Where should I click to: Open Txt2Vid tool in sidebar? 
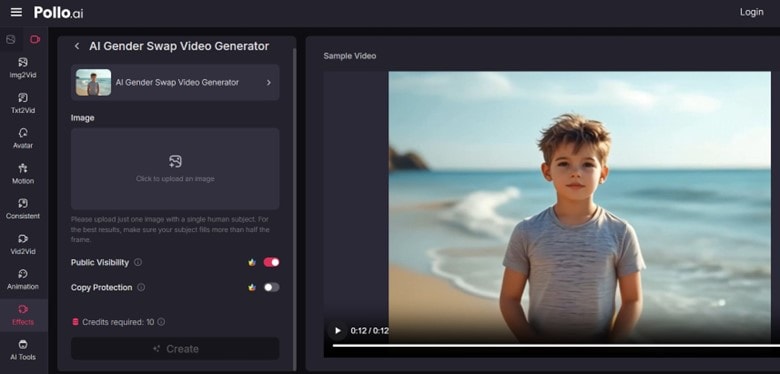(x=23, y=103)
